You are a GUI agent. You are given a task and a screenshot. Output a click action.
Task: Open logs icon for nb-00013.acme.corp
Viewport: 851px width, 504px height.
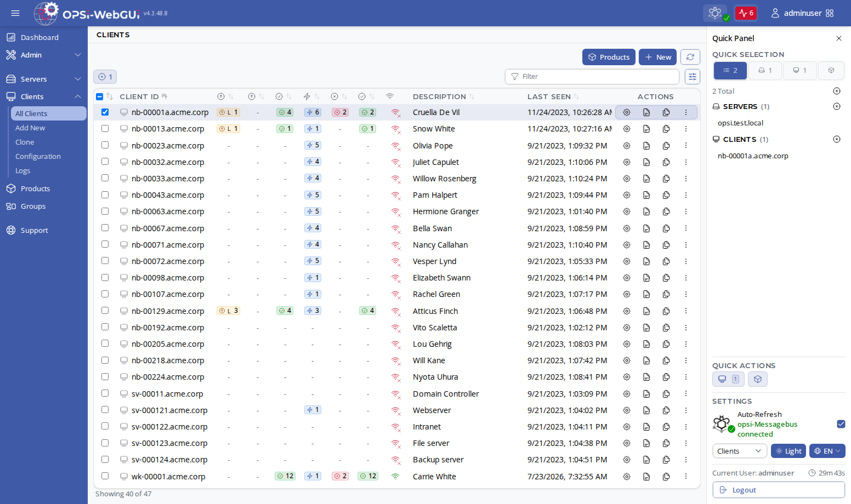[646, 129]
